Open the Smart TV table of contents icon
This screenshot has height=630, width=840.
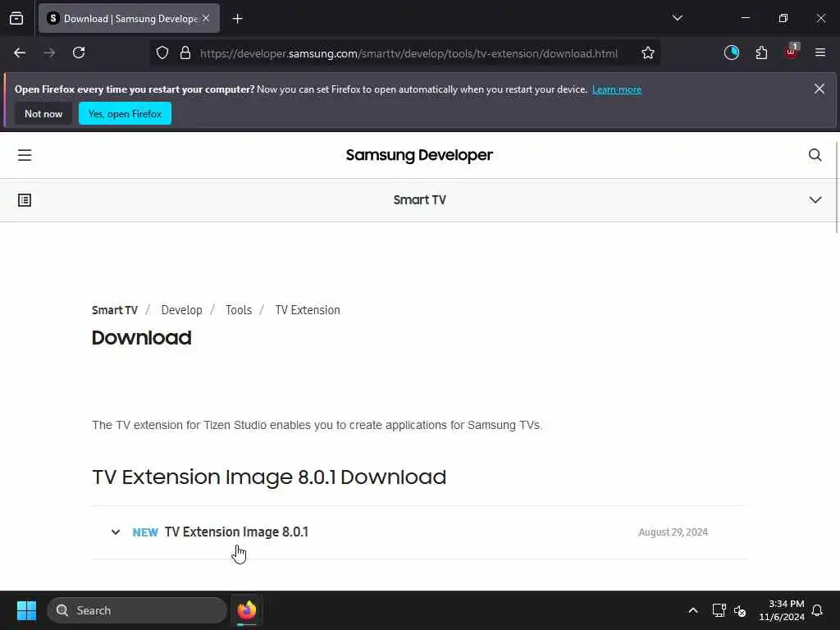[x=25, y=200]
